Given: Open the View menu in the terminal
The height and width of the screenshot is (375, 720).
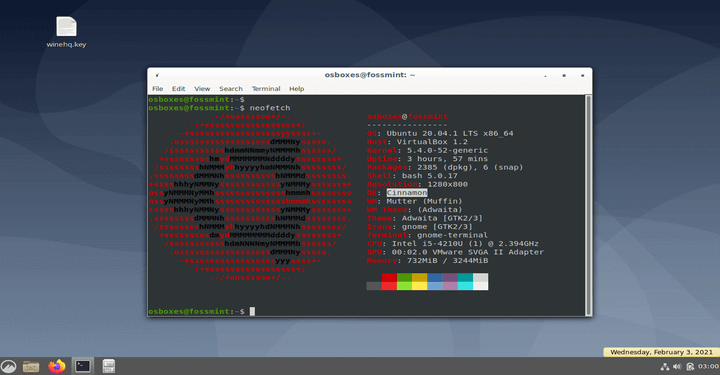Looking at the screenshot, I should (x=202, y=89).
